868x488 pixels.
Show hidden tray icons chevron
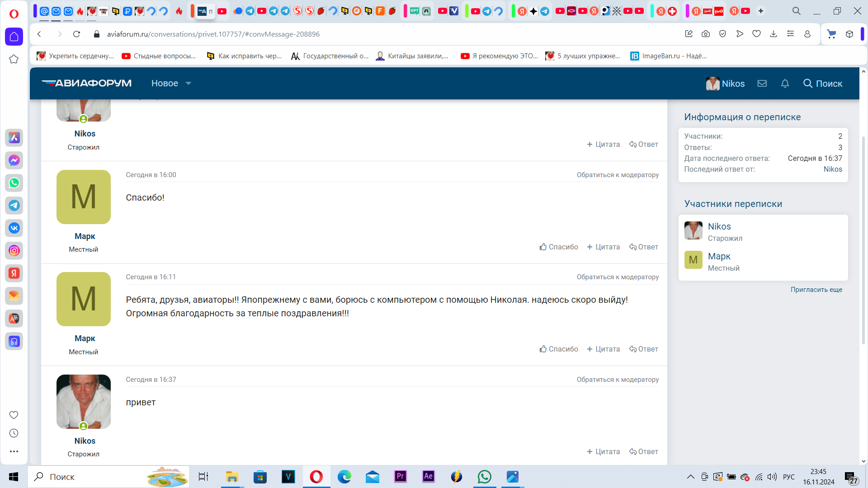[690, 477]
